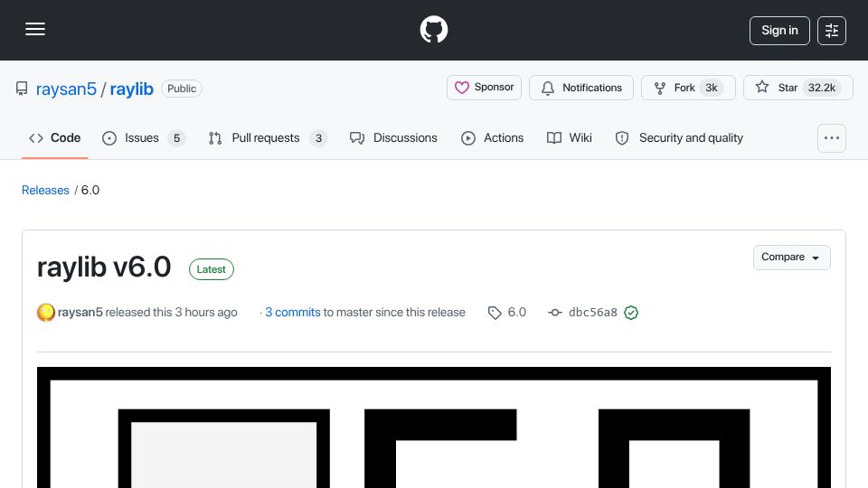Show verified signature badge details
This screenshot has height=488, width=868.
click(x=631, y=313)
